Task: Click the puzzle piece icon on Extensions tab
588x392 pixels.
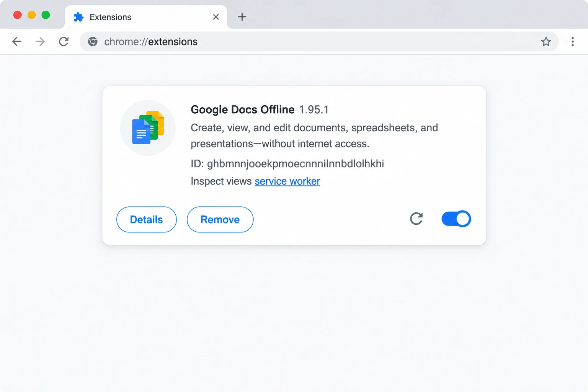Action: coord(78,17)
